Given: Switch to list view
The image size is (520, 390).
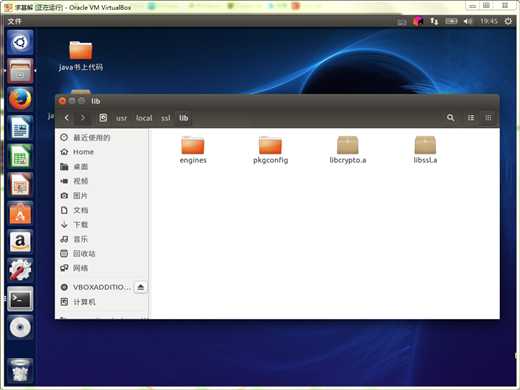Looking at the screenshot, I should tap(471, 118).
